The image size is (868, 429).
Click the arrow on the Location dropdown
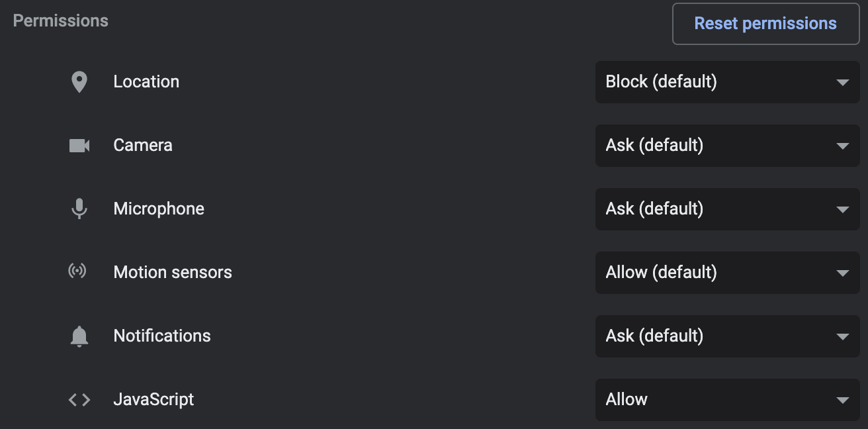click(x=842, y=83)
